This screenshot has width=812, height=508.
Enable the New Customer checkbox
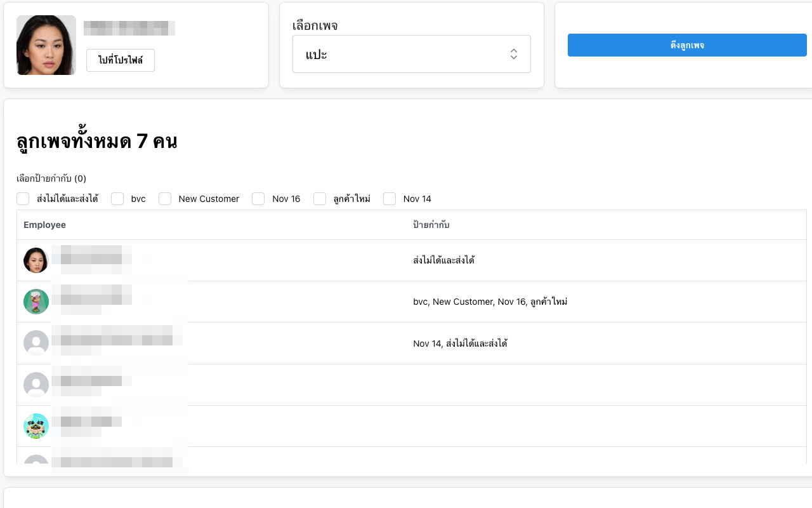(x=165, y=199)
